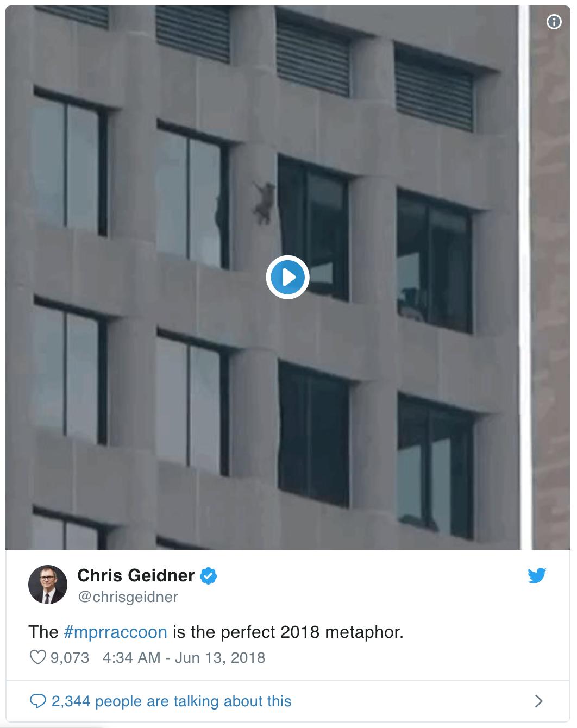The height and width of the screenshot is (728, 577).
Task: Like the tweet with the heart icon
Action: [x=37, y=657]
